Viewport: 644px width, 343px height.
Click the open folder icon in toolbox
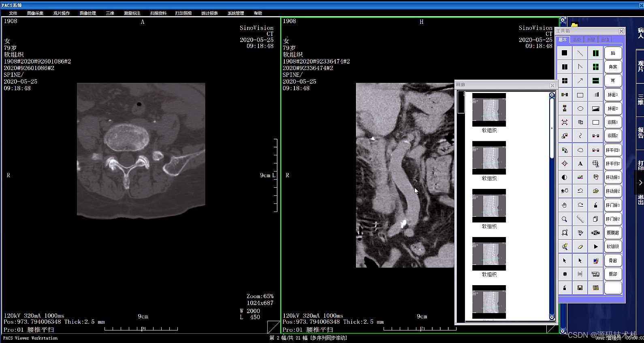coord(595,191)
